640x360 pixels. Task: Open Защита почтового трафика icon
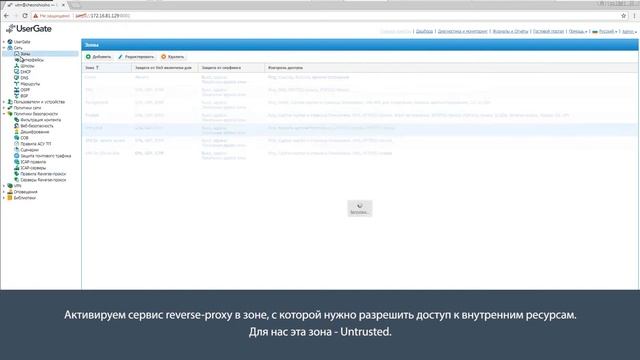[17, 156]
